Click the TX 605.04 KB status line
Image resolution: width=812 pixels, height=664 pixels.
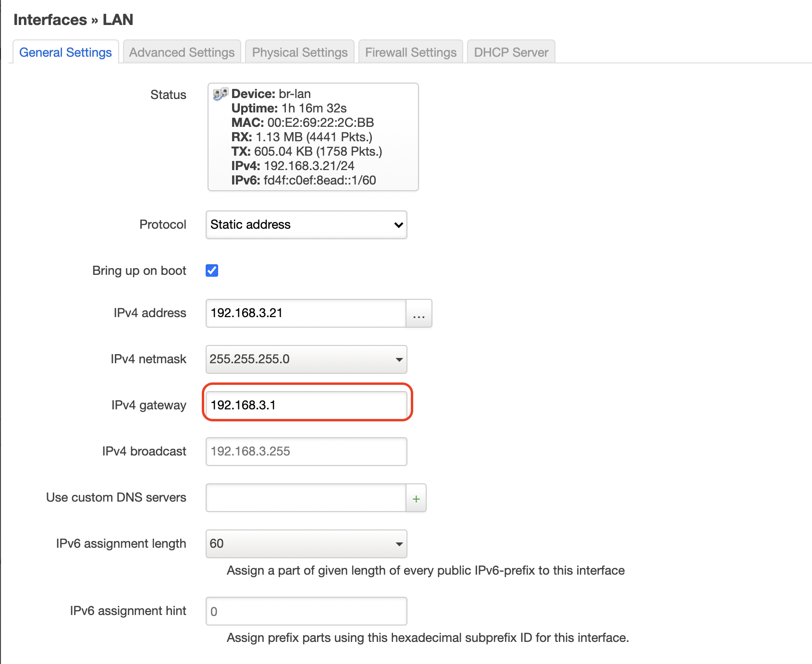(x=307, y=151)
